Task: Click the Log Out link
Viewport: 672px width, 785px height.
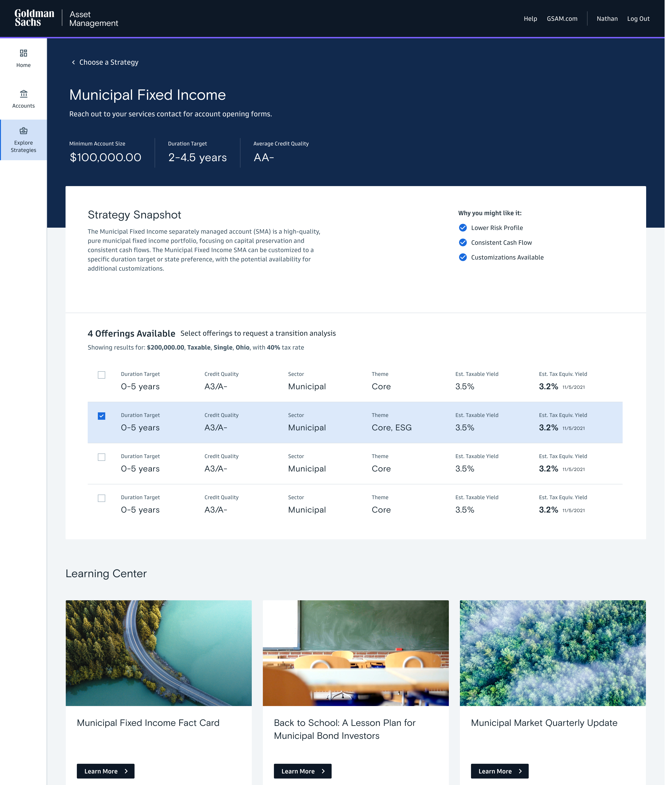Action: point(638,18)
